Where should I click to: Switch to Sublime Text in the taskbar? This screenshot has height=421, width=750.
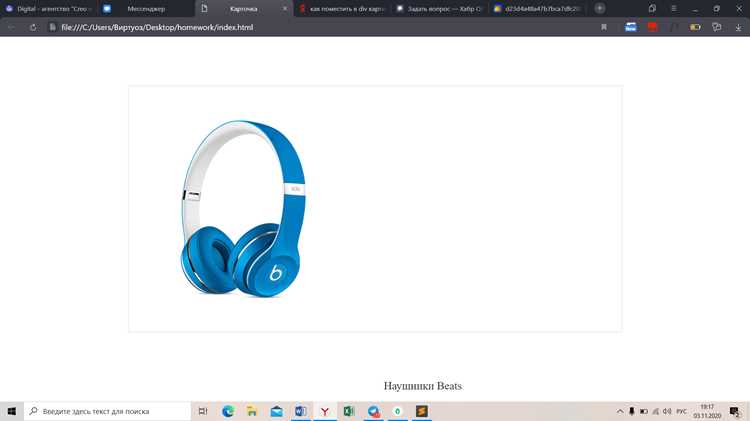(422, 411)
